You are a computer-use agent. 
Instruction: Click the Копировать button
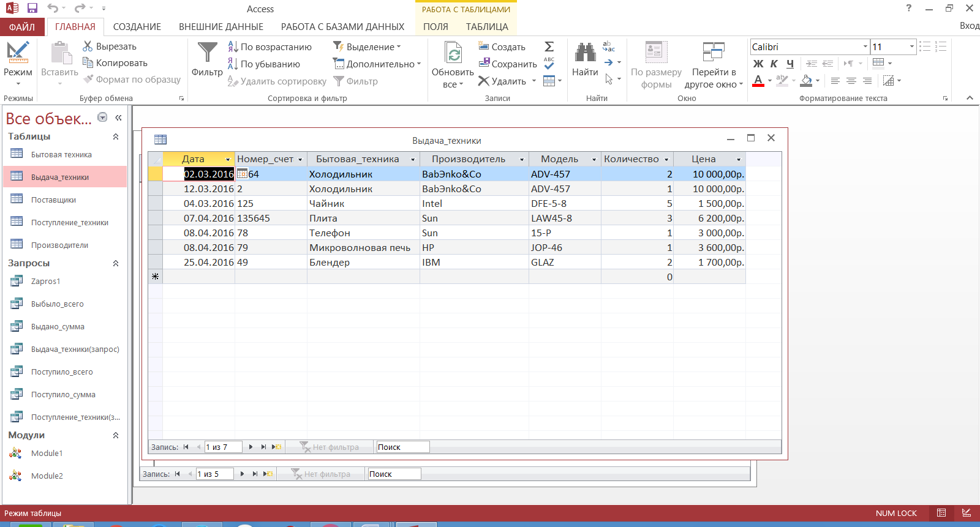115,63
